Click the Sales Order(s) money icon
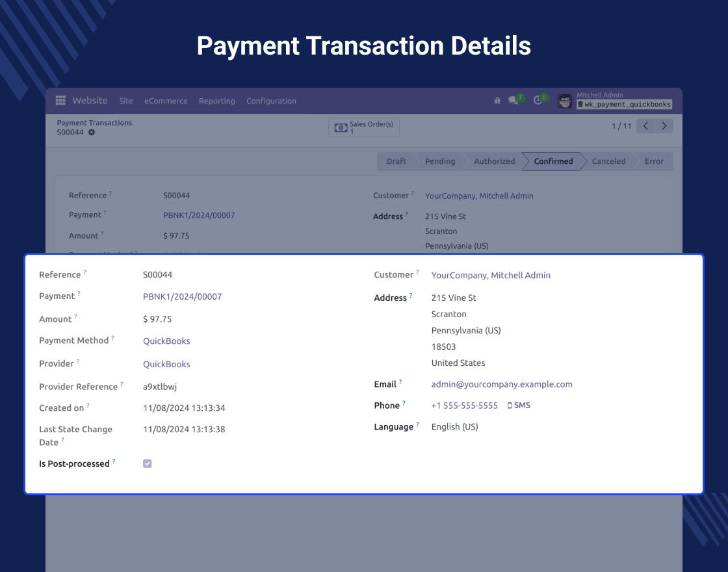Image resolution: width=728 pixels, height=572 pixels. pos(341,127)
